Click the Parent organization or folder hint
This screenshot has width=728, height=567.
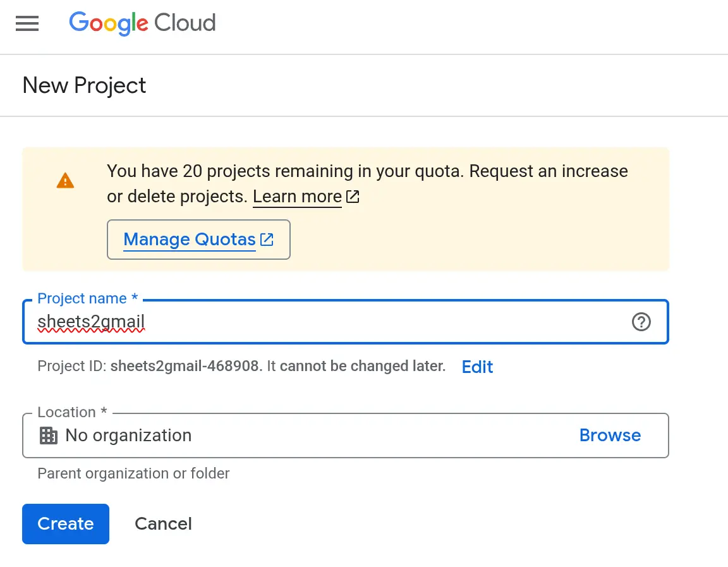133,473
